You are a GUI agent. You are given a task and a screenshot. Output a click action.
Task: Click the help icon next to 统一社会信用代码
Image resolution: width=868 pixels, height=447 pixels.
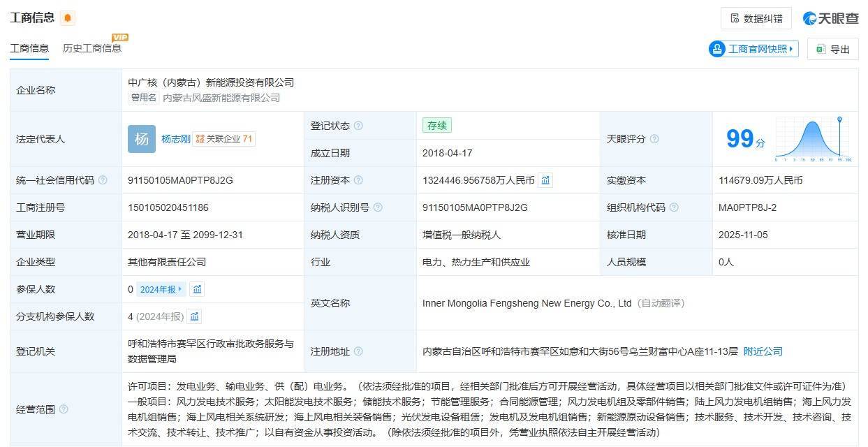103,180
